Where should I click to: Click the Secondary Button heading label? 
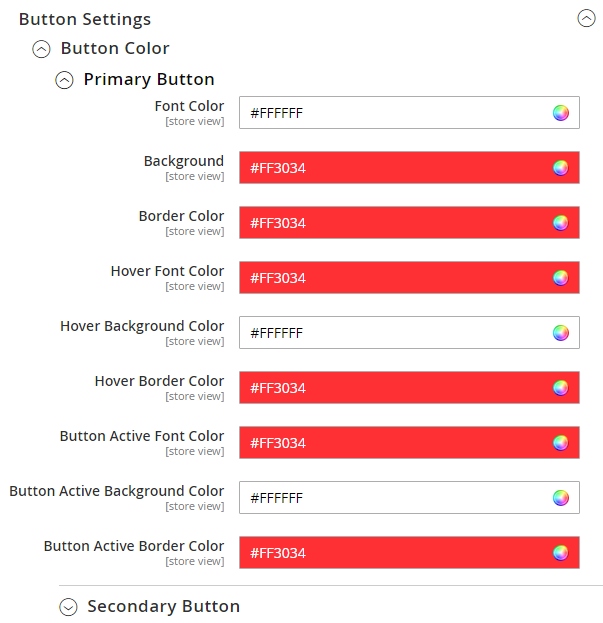click(x=163, y=606)
